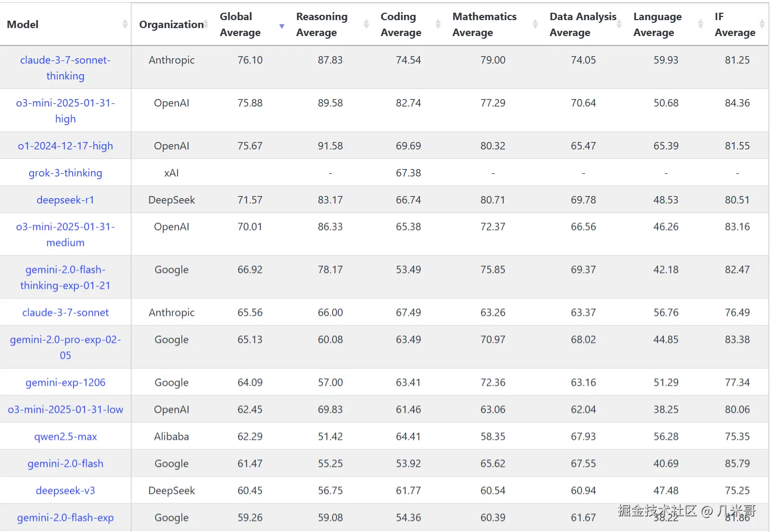The height and width of the screenshot is (532, 770).
Task: Click the Global Average descending sort arrow
Action: (x=282, y=25)
